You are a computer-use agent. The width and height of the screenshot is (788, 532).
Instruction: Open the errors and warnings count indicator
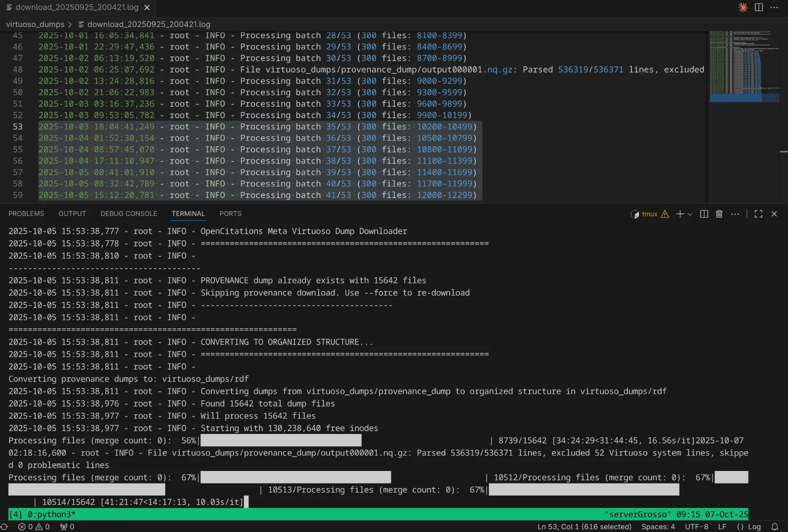click(x=34, y=527)
